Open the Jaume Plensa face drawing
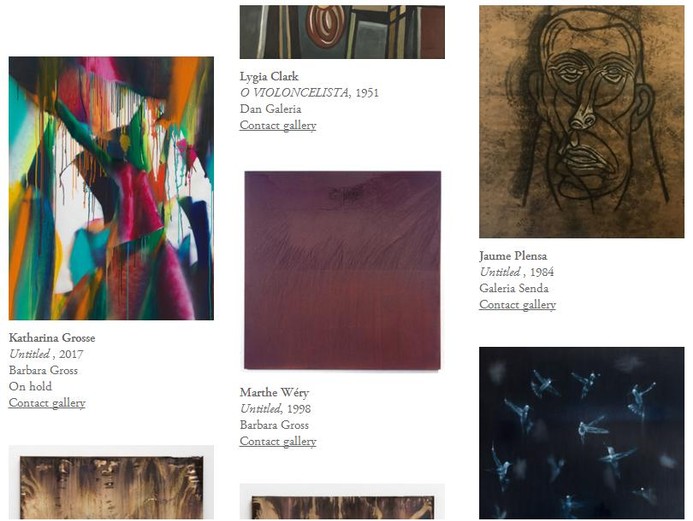693x521 pixels. click(582, 122)
